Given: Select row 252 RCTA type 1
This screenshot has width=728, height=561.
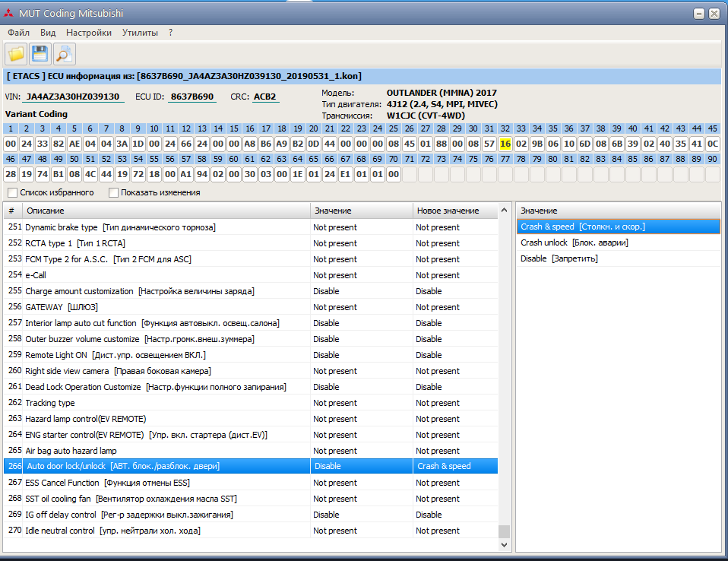Looking at the screenshot, I should point(251,243).
